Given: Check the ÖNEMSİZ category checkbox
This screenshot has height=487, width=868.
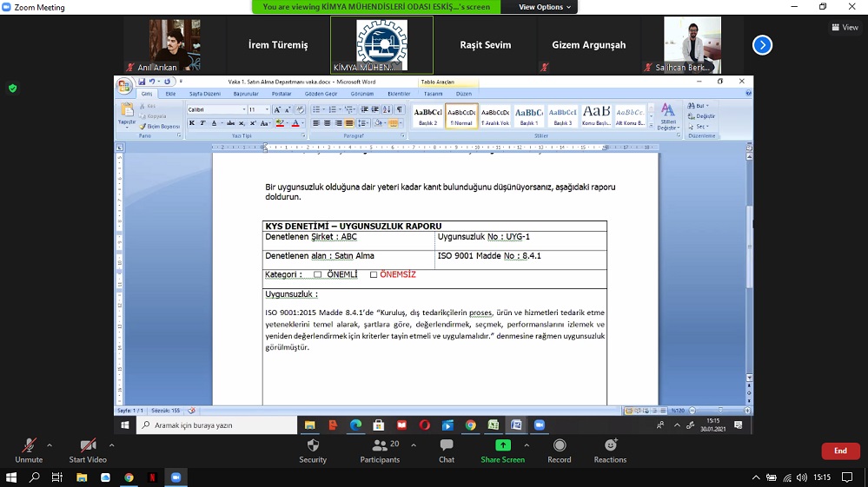Looking at the screenshot, I should [374, 275].
